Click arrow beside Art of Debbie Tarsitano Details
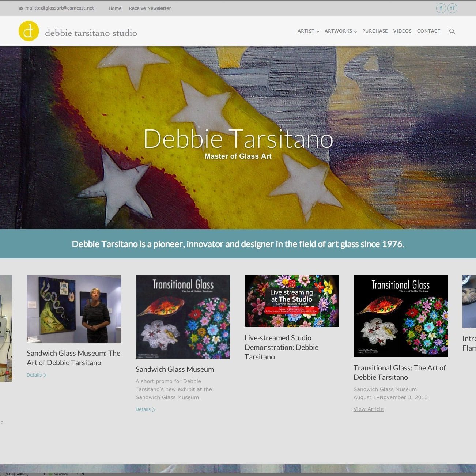 pyautogui.click(x=45, y=375)
